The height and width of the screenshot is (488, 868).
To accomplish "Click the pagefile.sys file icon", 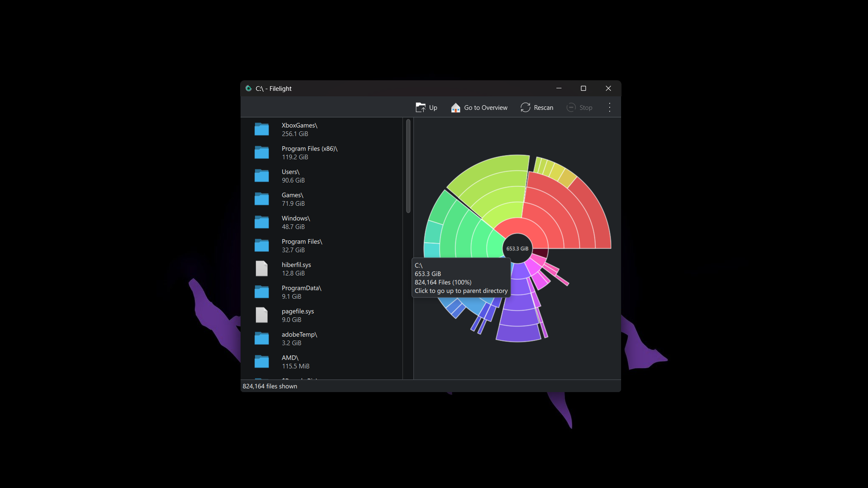I will [262, 315].
